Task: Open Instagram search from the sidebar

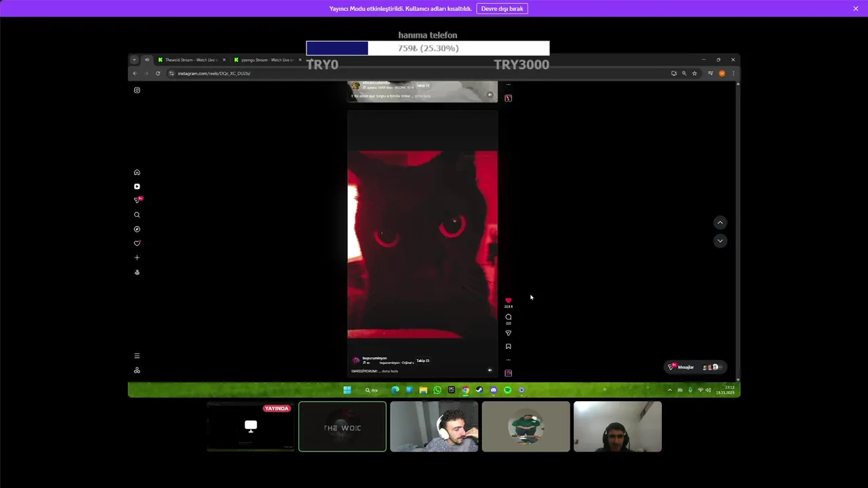Action: (x=137, y=215)
